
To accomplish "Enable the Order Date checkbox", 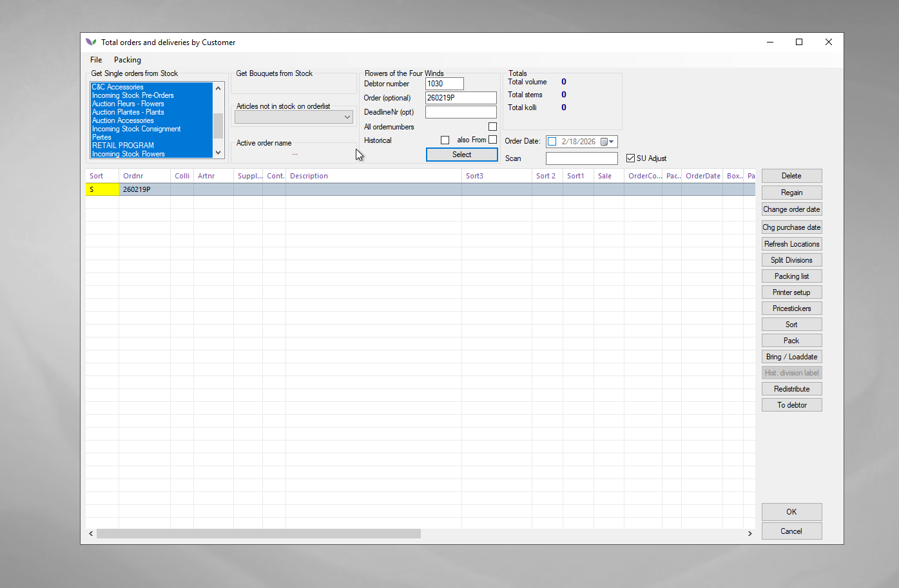I will [x=552, y=142].
